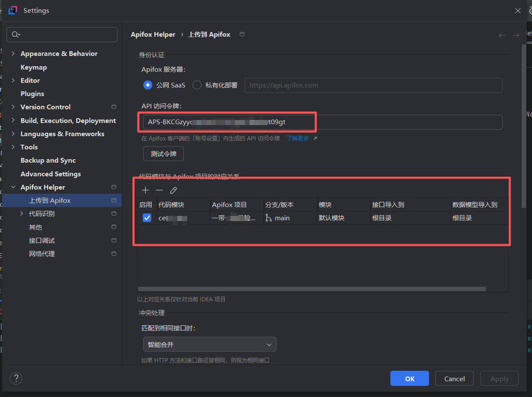Click the OK button
Image resolution: width=532 pixels, height=397 pixels.
[x=410, y=379]
